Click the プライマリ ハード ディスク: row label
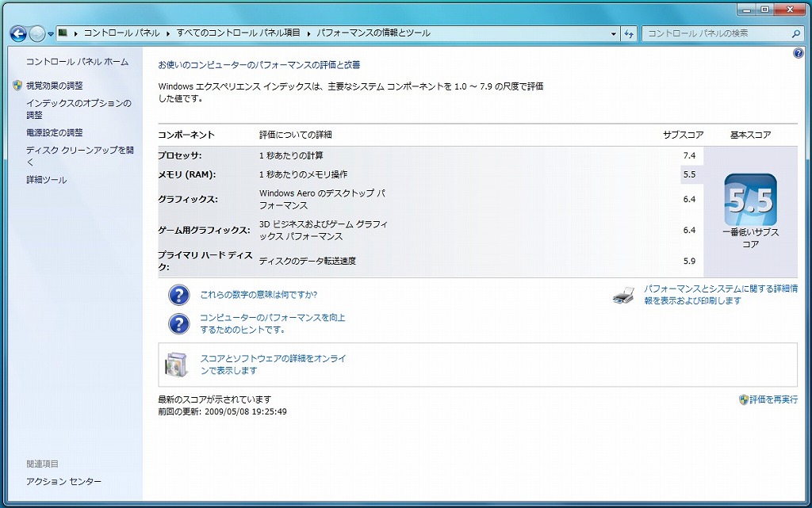The image size is (812, 508). coord(205,261)
